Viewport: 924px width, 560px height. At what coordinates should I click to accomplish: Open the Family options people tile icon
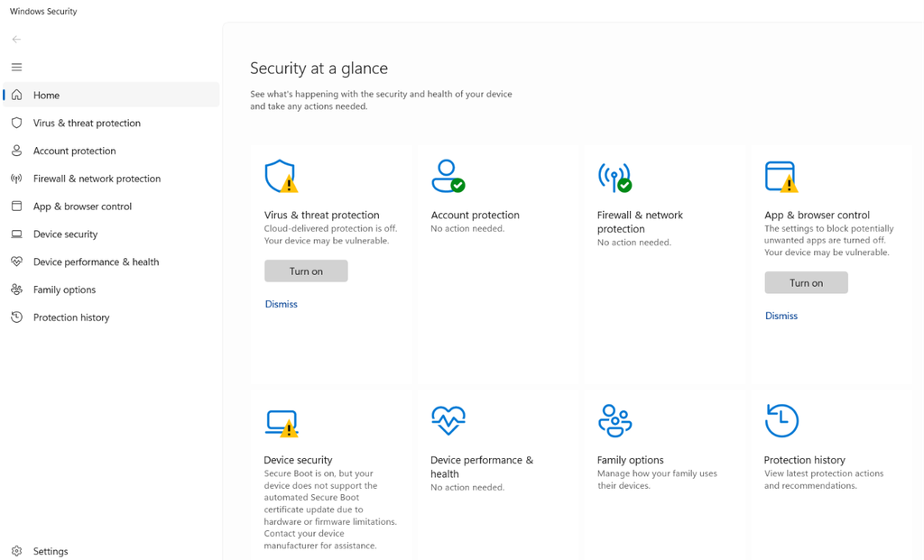coord(614,420)
